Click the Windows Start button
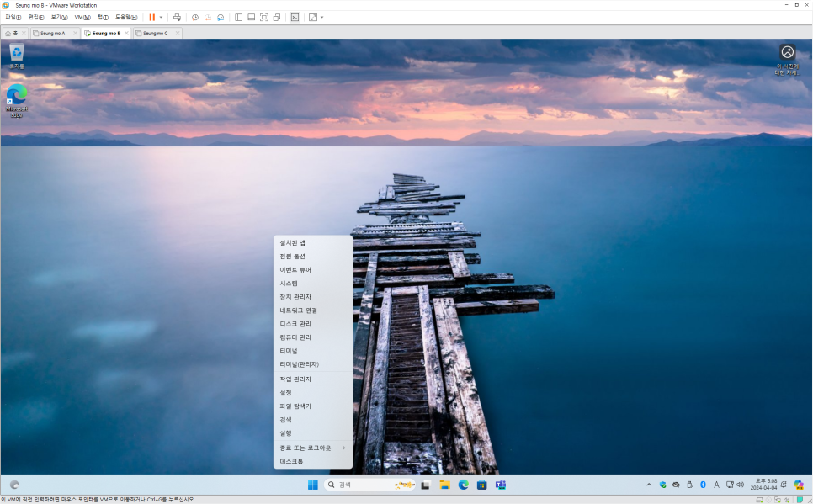Viewport: 813px width, 504px height. click(x=313, y=485)
